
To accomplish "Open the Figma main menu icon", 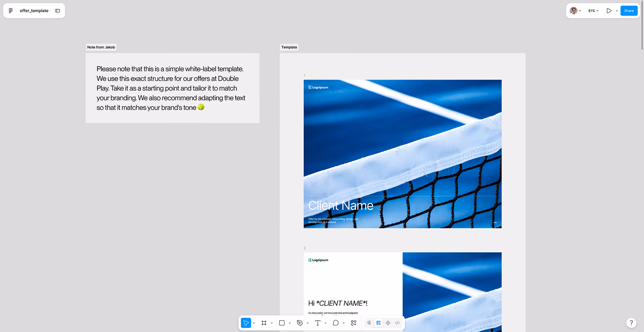I will pyautogui.click(x=11, y=11).
